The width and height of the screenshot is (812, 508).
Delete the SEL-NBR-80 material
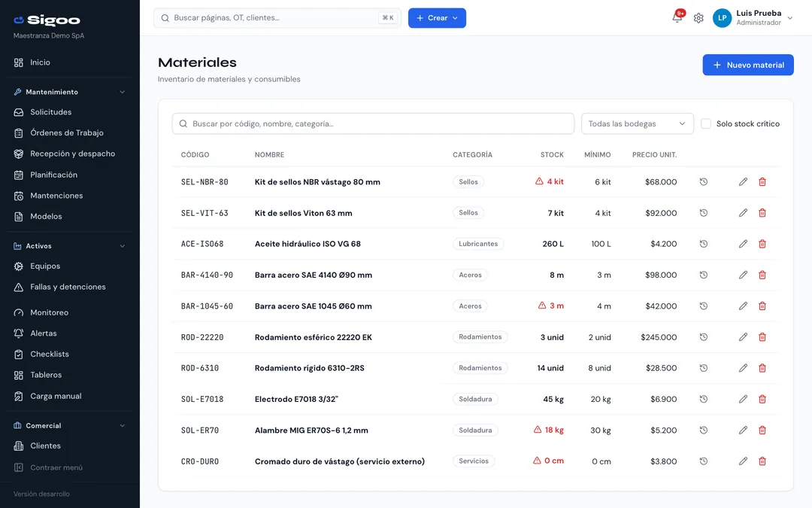pyautogui.click(x=762, y=182)
